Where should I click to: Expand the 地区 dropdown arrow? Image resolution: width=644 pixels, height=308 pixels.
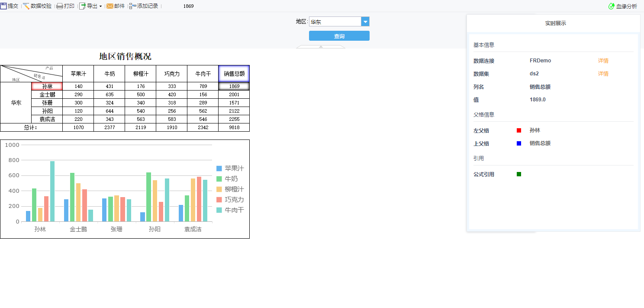[365, 22]
